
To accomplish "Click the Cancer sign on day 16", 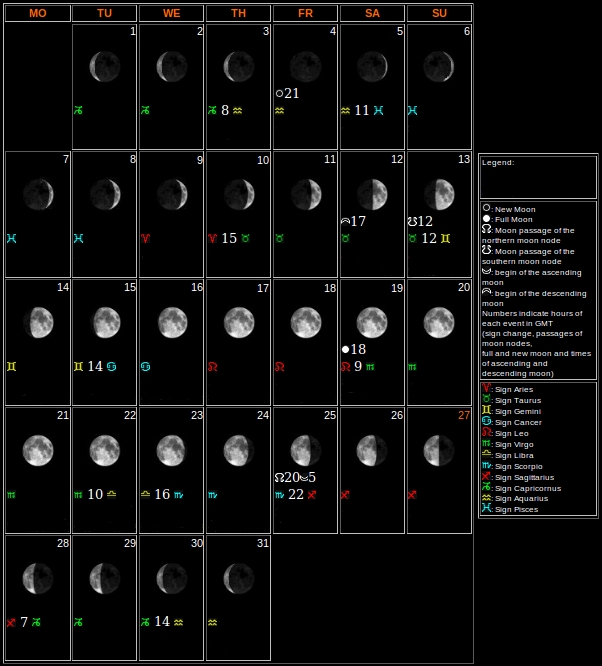I will (x=145, y=367).
